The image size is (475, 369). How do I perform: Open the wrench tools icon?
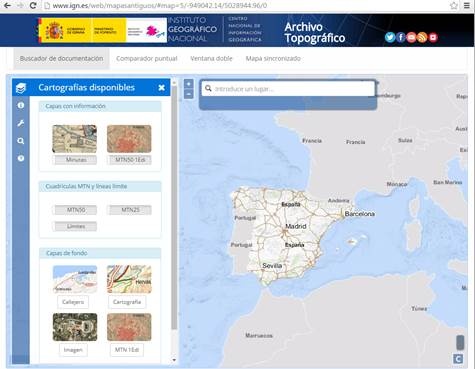pyautogui.click(x=21, y=123)
